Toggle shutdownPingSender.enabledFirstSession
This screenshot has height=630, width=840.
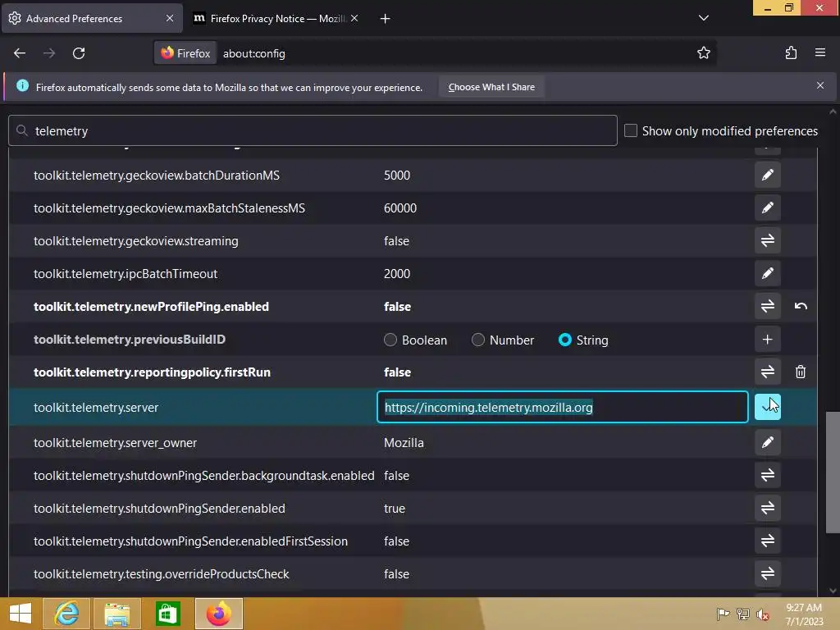[x=767, y=541]
